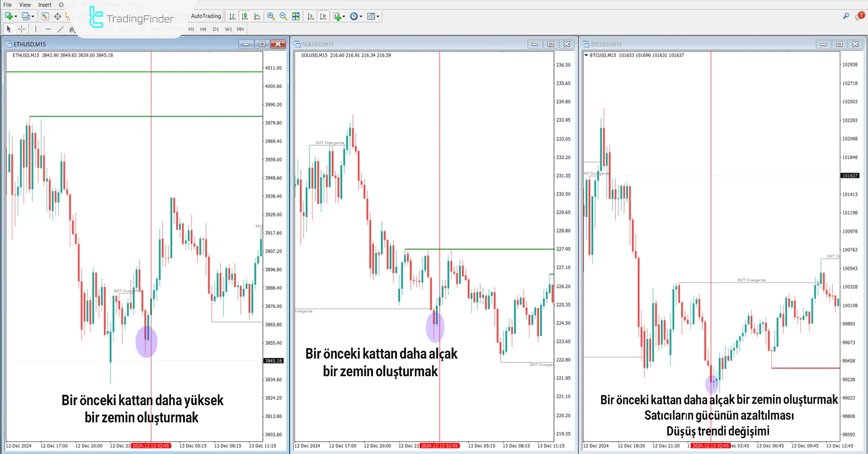Click the Zoom In magnifier icon
This screenshot has width=868, height=454.
point(271,16)
